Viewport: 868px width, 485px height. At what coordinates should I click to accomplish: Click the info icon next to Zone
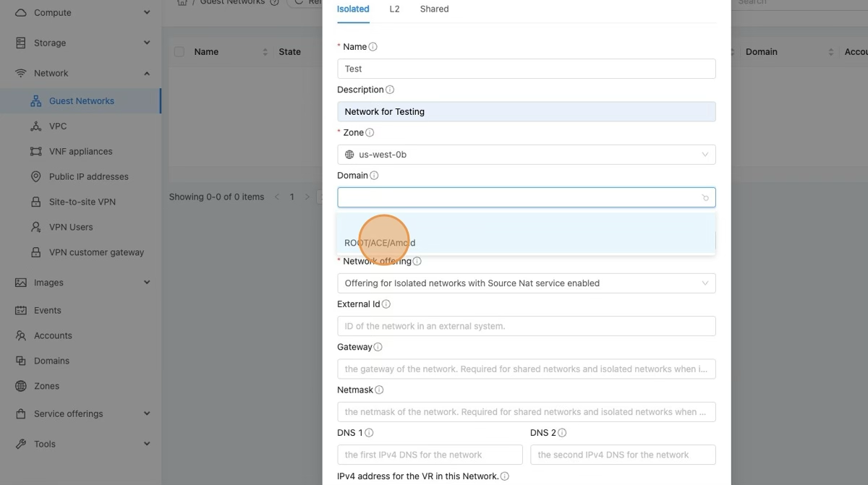(x=370, y=133)
